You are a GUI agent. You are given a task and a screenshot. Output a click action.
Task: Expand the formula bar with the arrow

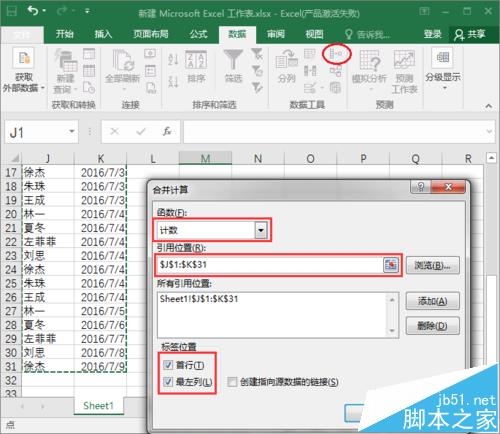(x=489, y=131)
